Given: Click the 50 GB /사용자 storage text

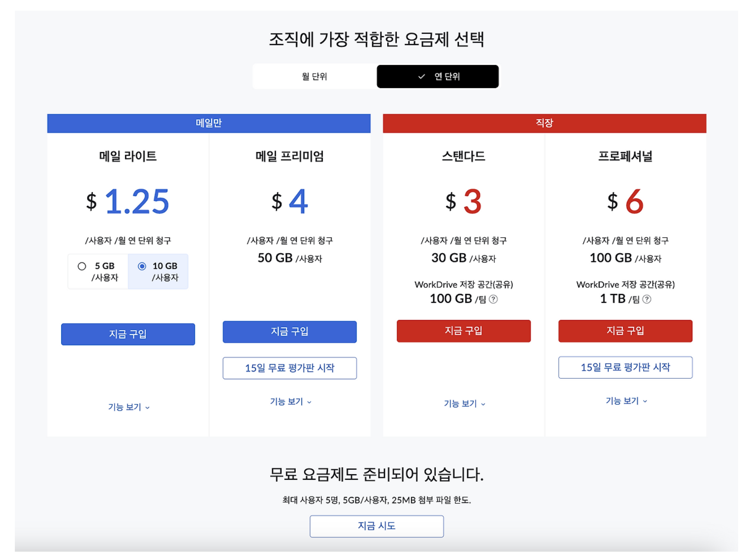Looking at the screenshot, I should pos(290,258).
